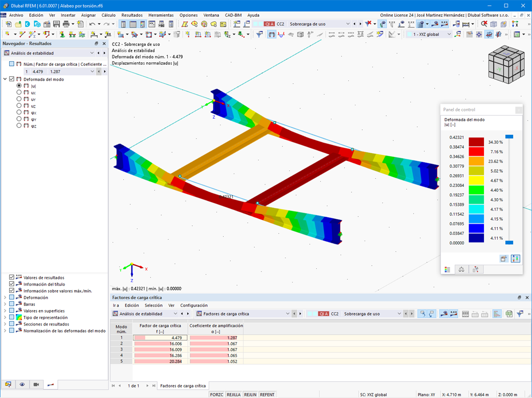The height and width of the screenshot is (398, 532).
Task: Select the ux radio button
Action: point(19,92)
